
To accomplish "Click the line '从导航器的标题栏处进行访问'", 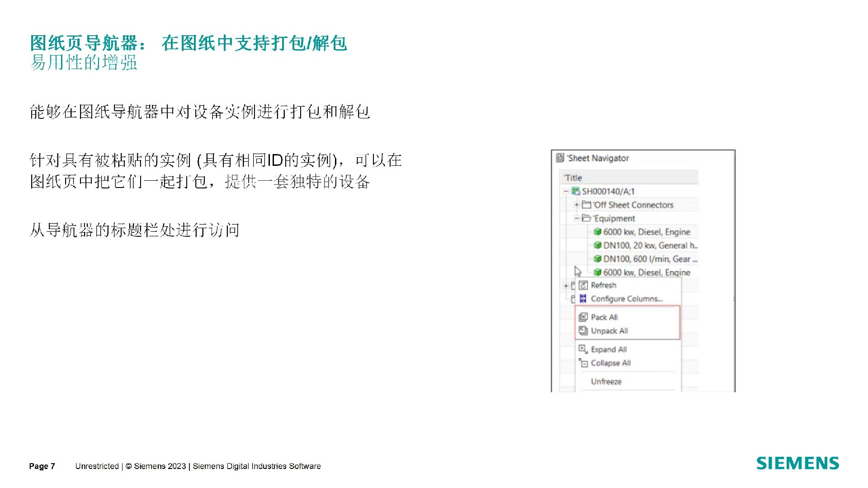I will click(135, 230).
